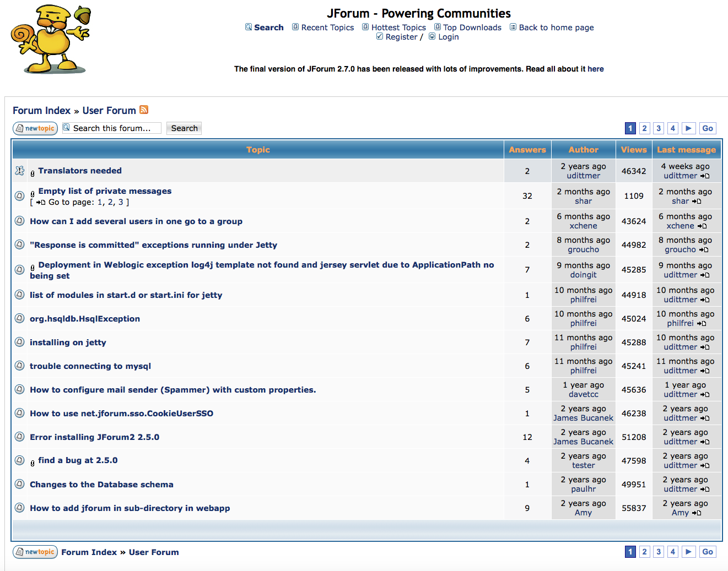Screen dimensions: 728x571
Task: Click the bottom new topic button
Action: [x=35, y=552]
